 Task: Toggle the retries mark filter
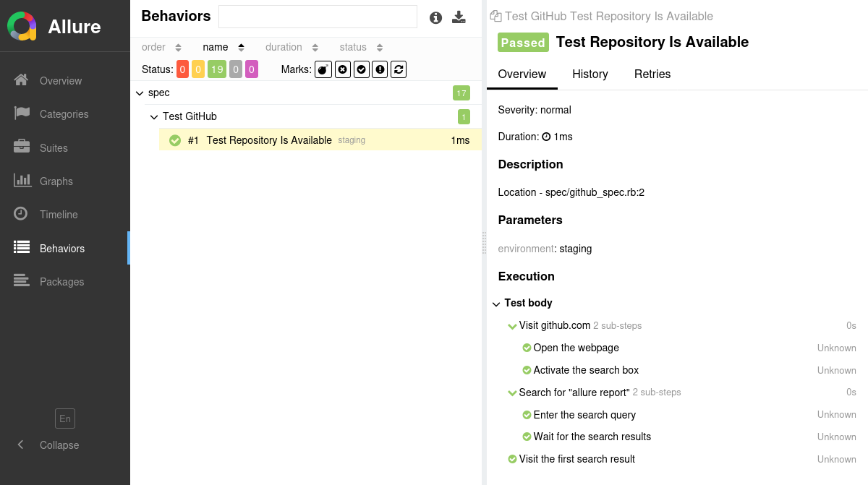point(399,69)
